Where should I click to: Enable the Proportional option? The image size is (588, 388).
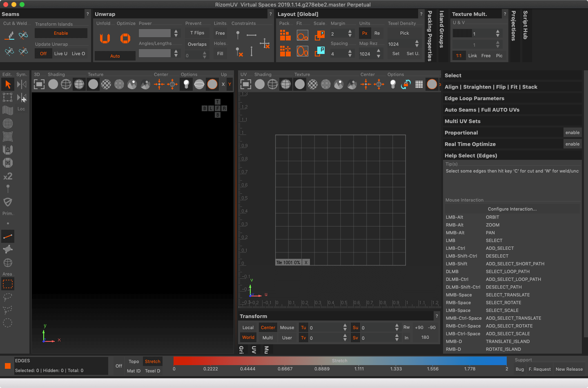tap(572, 132)
